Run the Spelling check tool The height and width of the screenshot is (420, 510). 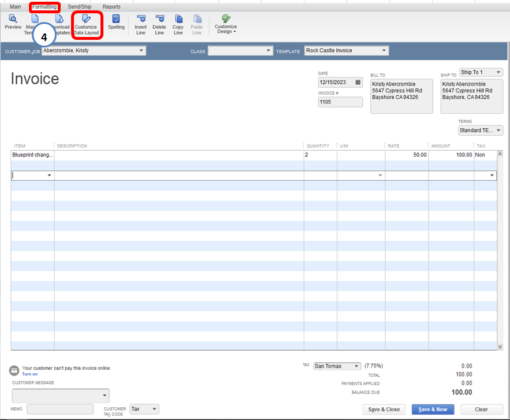click(x=116, y=22)
